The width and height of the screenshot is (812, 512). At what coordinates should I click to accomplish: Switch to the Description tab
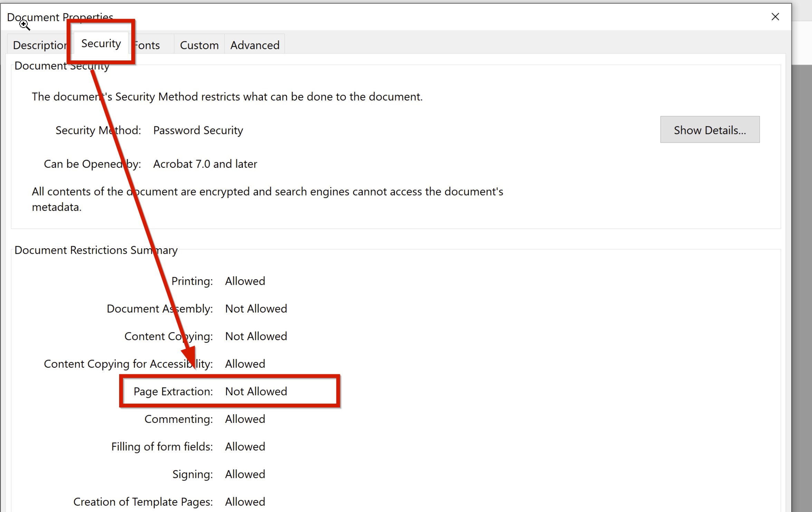pyautogui.click(x=39, y=45)
